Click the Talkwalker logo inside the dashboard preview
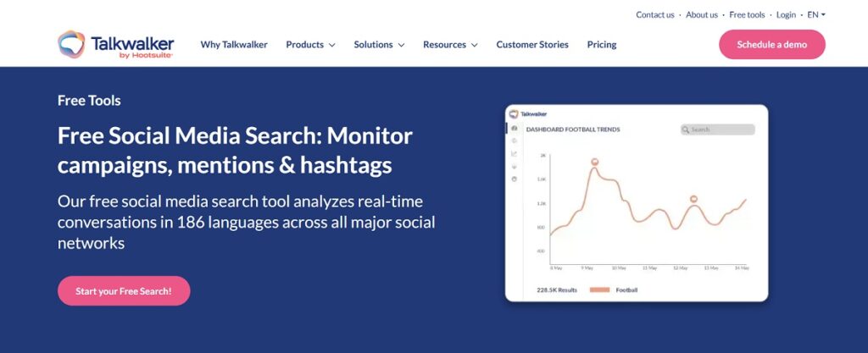 point(527,113)
